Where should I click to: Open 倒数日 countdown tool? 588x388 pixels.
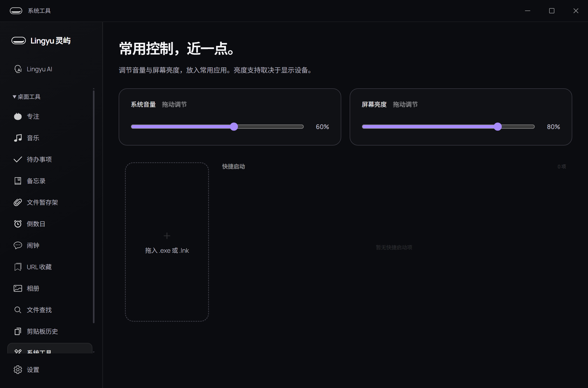click(50, 224)
